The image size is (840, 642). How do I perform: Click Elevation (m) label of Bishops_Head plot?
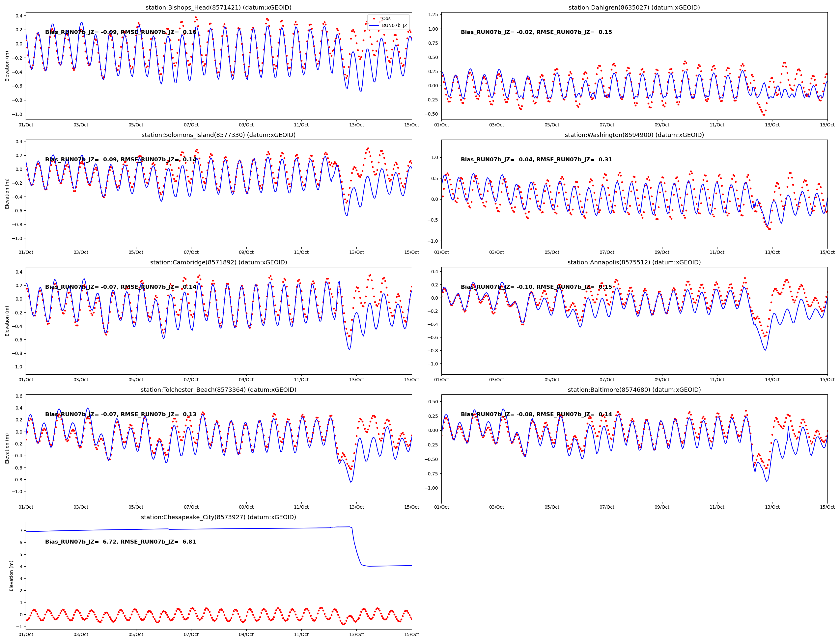7,66
